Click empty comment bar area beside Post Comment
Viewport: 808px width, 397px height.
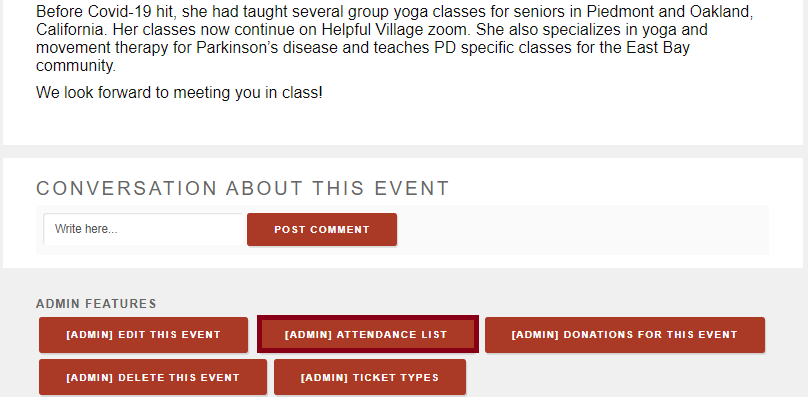pyautogui.click(x=582, y=229)
